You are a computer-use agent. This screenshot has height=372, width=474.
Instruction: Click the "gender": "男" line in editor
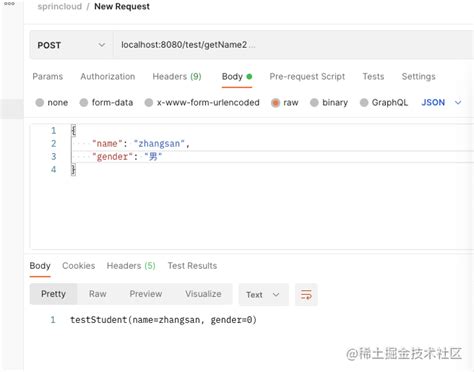click(x=127, y=156)
